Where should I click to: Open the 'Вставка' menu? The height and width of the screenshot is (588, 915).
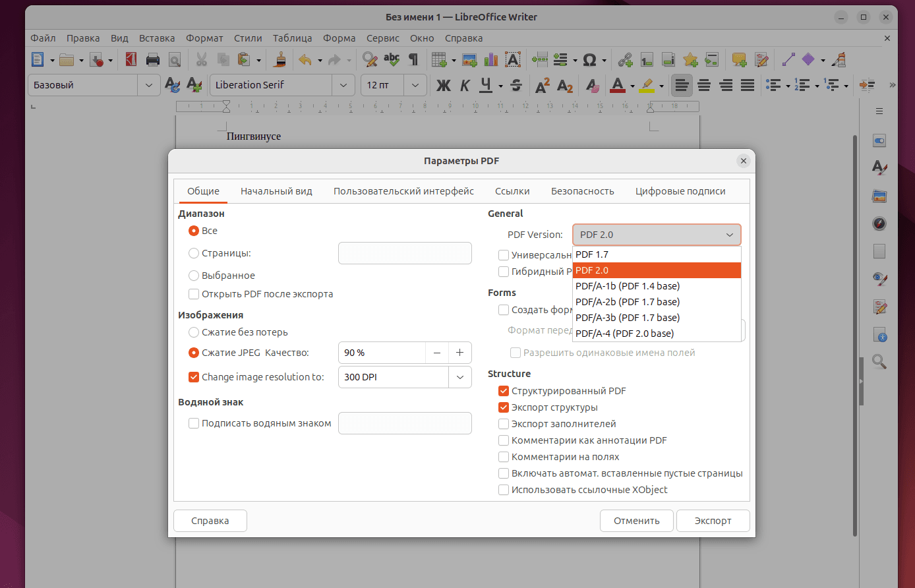pos(157,38)
